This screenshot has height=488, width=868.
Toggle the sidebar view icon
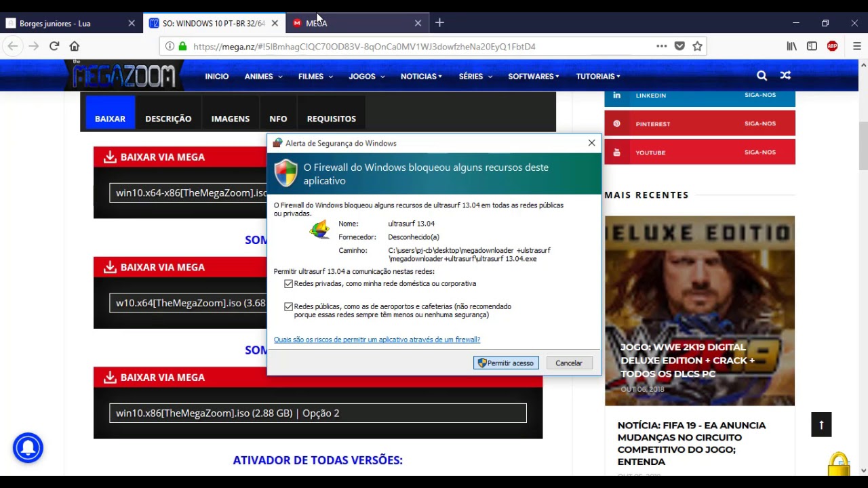click(812, 46)
